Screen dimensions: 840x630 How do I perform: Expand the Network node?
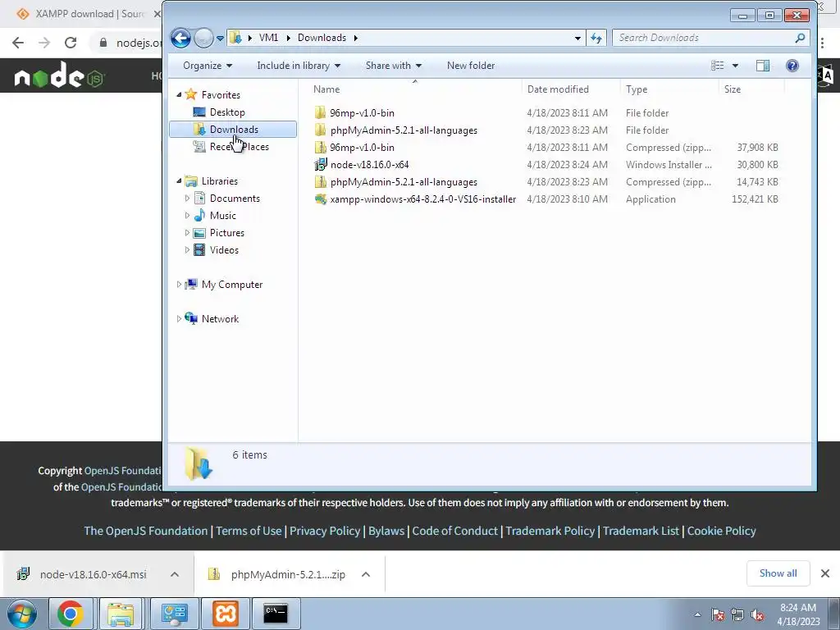(x=179, y=319)
